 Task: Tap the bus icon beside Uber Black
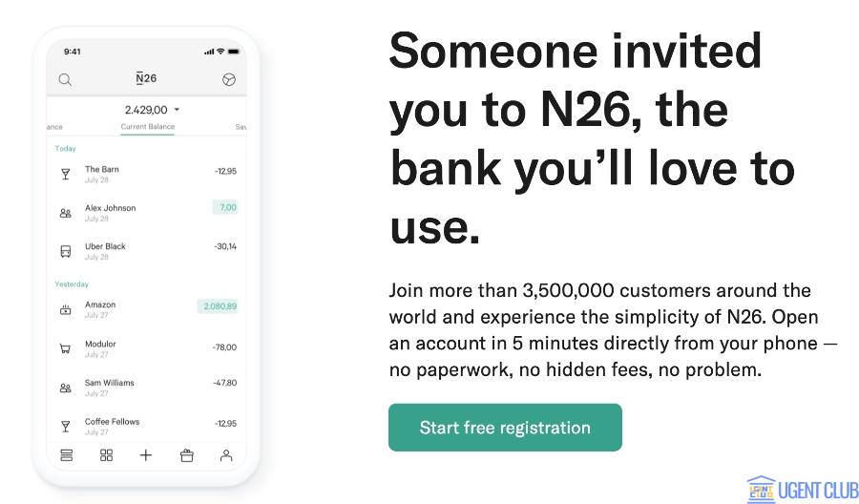66,251
